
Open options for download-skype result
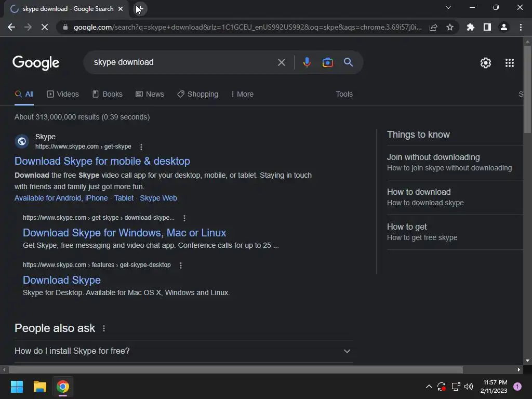coord(184,218)
